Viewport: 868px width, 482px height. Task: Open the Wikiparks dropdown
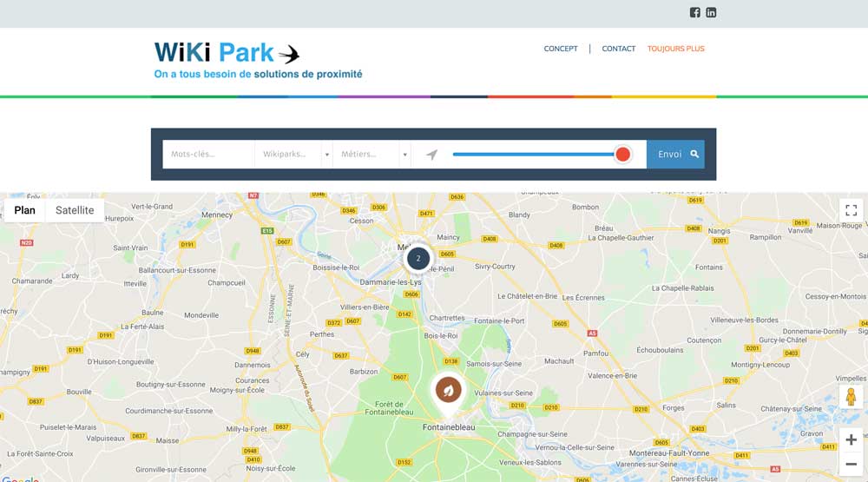(293, 154)
